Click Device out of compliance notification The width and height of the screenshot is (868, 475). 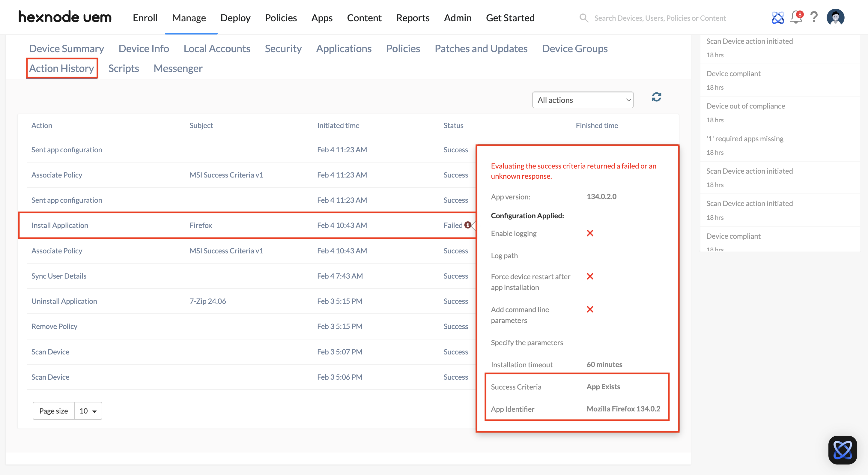745,106
